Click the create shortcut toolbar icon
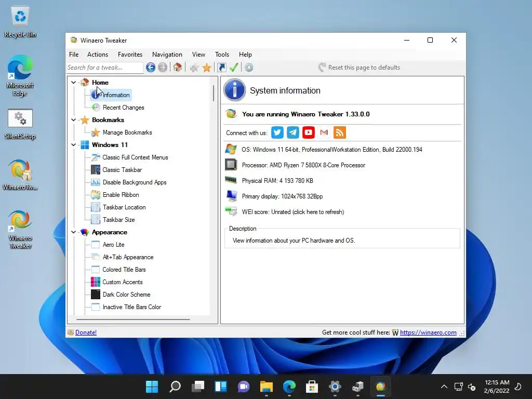 click(221, 68)
